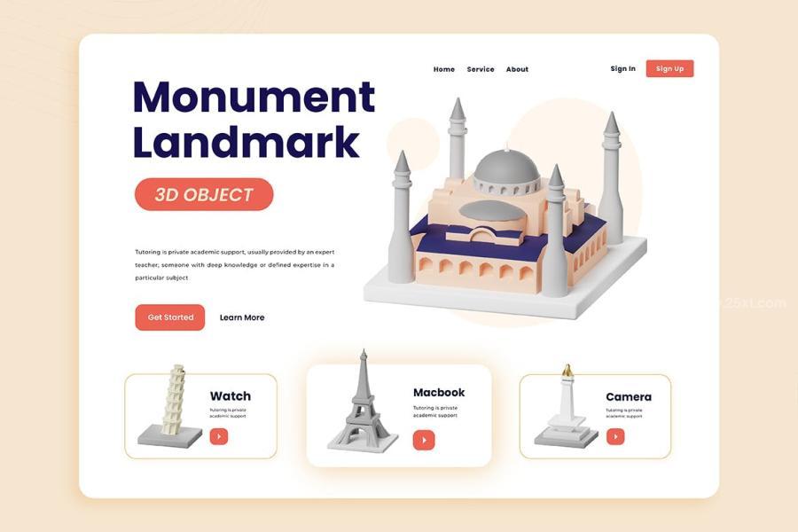Open the About navigation link
Screen dimensions: 798x532
click(x=517, y=69)
